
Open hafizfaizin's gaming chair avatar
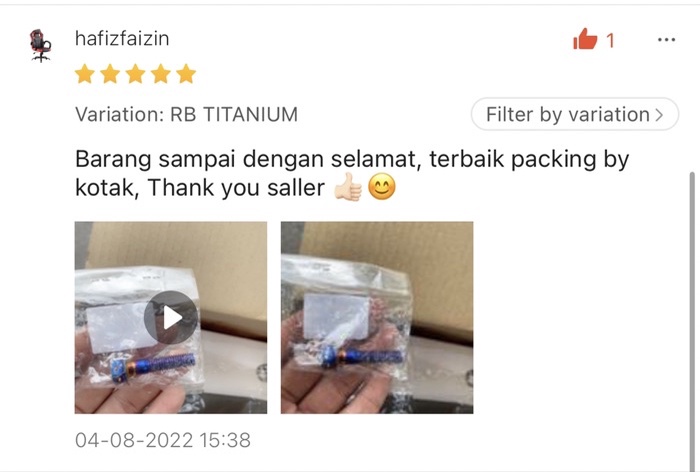(41, 46)
